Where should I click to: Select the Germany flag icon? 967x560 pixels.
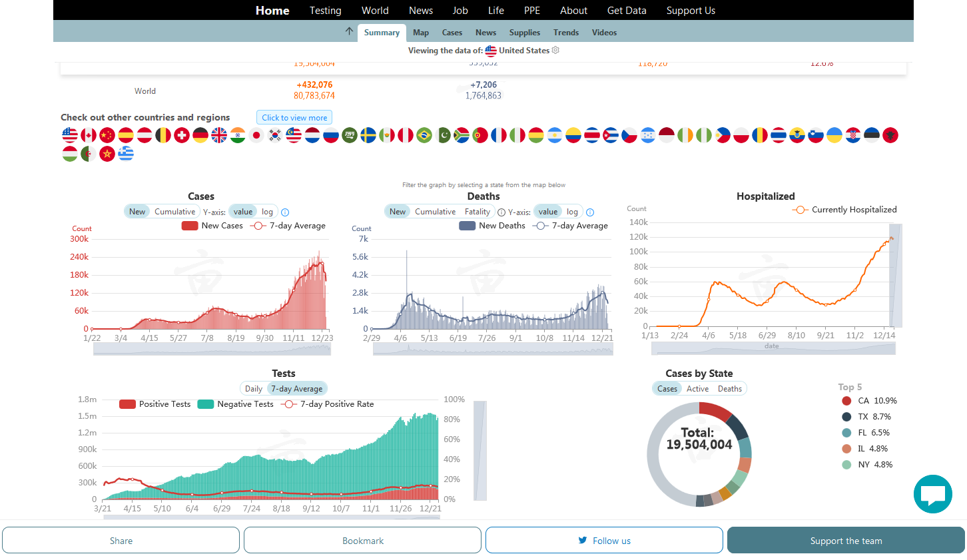200,135
